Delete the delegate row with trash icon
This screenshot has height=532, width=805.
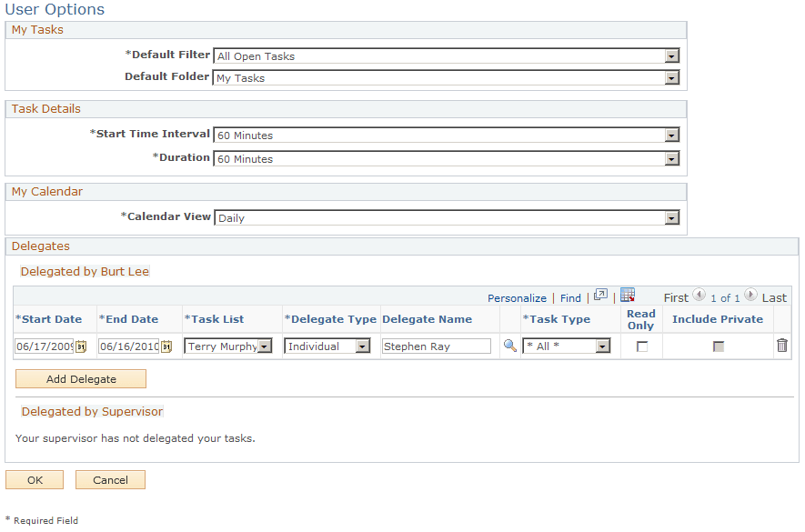point(781,346)
